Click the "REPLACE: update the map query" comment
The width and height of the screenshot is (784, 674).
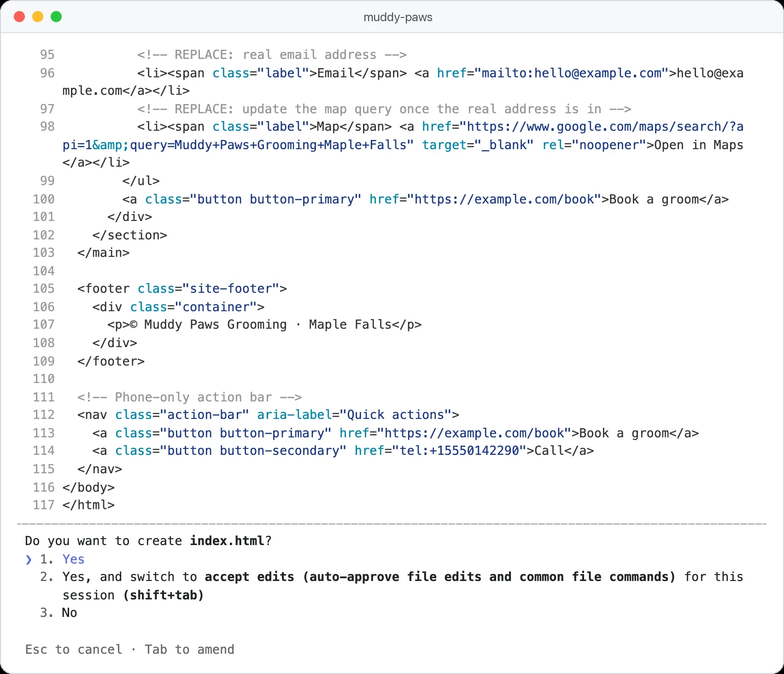384,109
